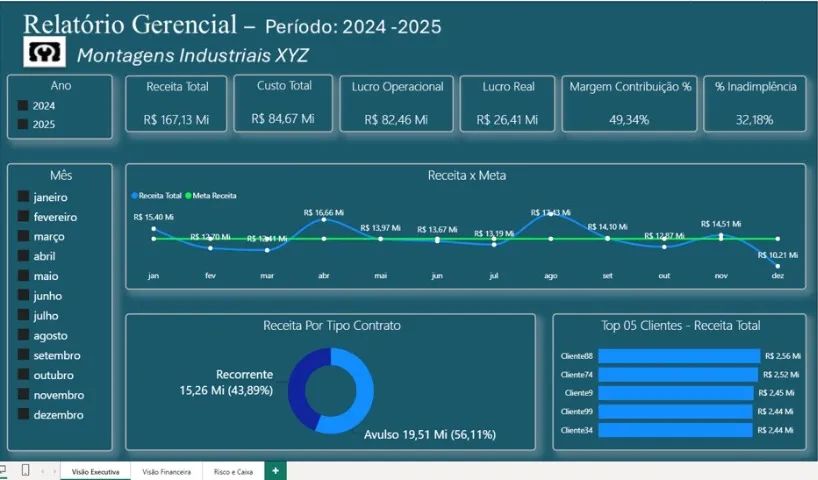Switch to the Risco e Caixa tab
This screenshot has width=818, height=480.
(233, 472)
